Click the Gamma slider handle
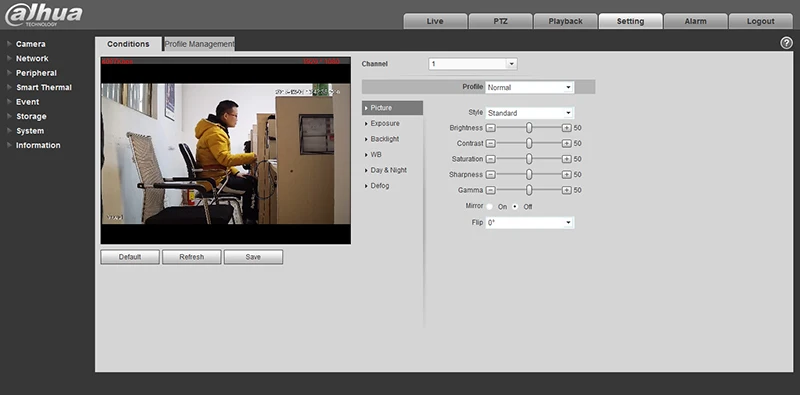800x395 pixels. [x=529, y=190]
